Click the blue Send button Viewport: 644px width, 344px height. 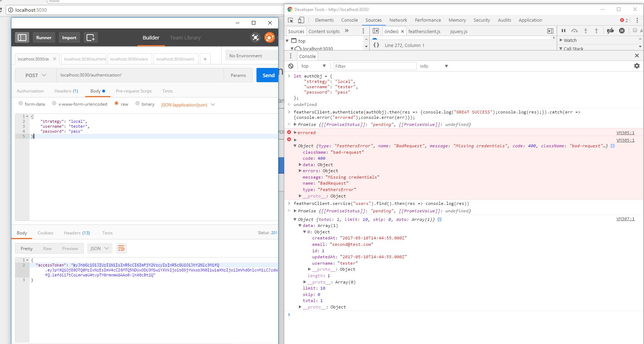pyautogui.click(x=268, y=75)
